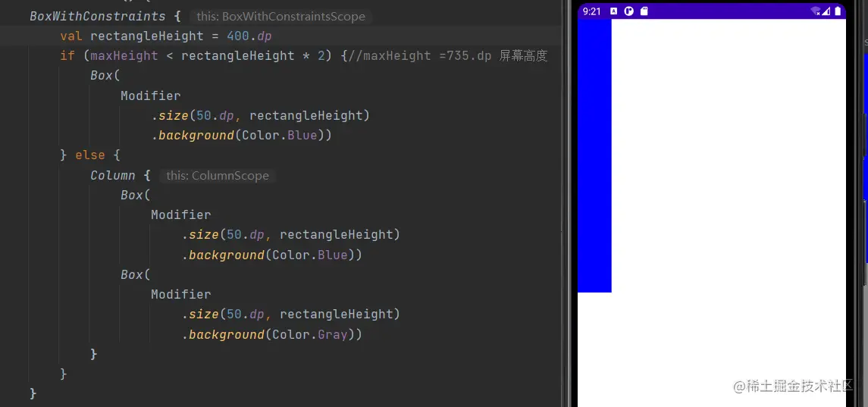Click the BoxWithConstraints keyword in the code
Screen dimensions: 868x407
[x=98, y=17]
